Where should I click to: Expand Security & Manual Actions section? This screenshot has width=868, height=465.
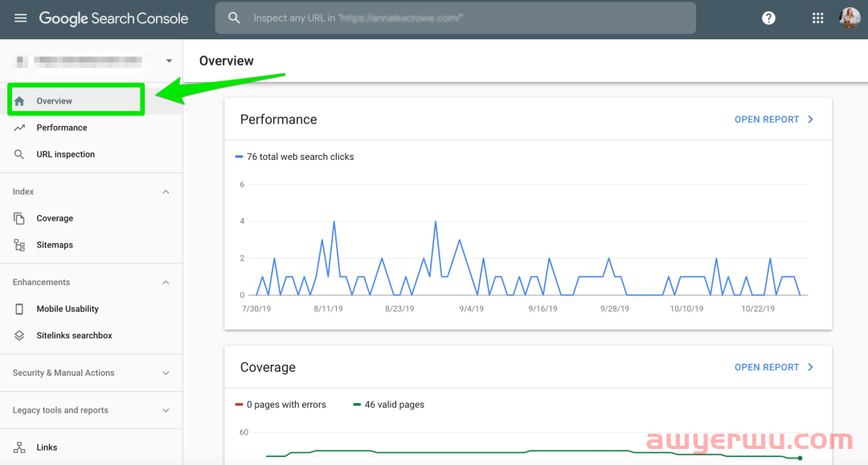(x=166, y=373)
